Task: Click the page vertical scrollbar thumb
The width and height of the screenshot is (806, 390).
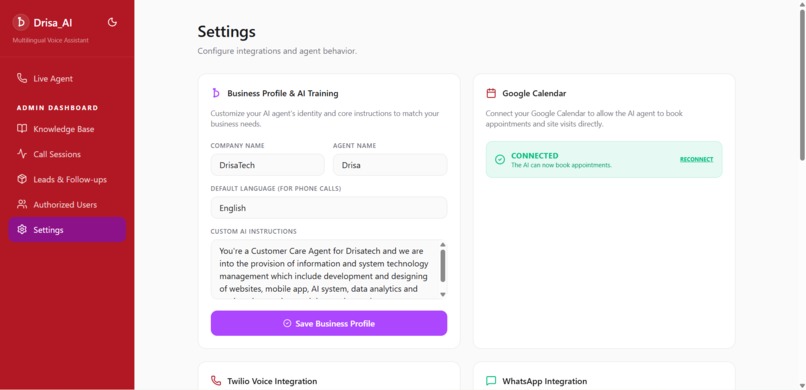Action: (801, 85)
